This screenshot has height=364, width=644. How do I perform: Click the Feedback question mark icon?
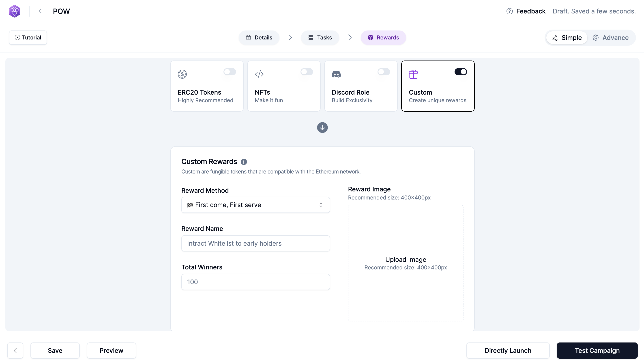[509, 11]
